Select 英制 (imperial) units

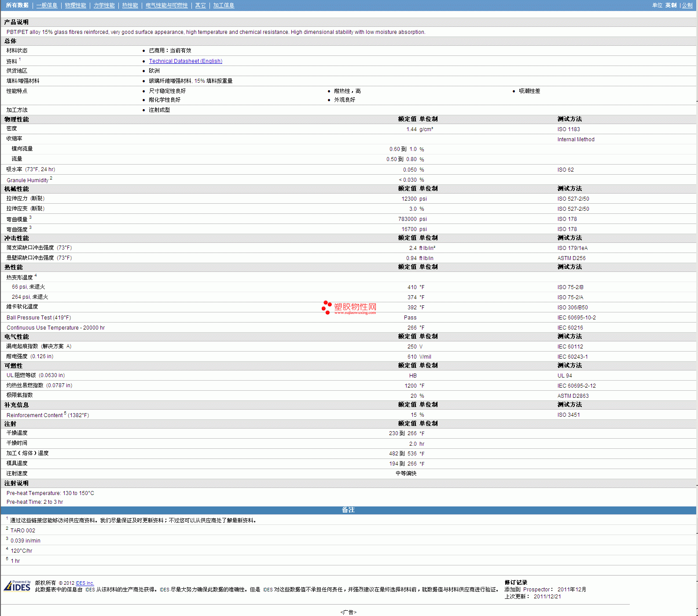(x=671, y=5)
